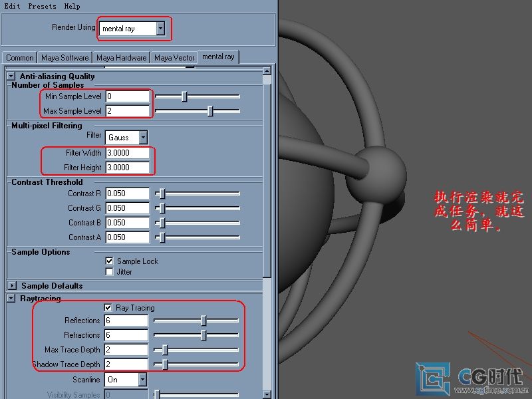This screenshot has width=532, height=399.
Task: Click the Min Sample Level input field
Action: (127, 96)
